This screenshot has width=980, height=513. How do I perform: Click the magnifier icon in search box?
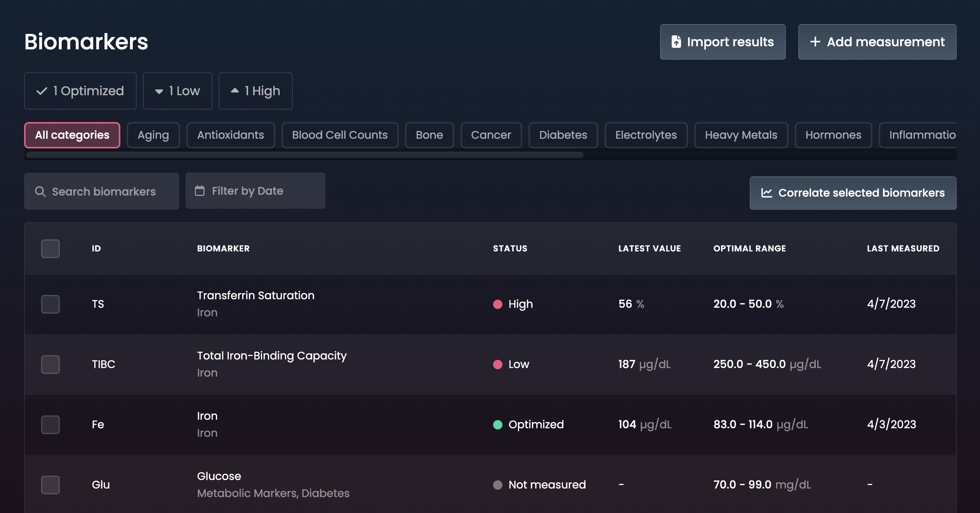[40, 192]
